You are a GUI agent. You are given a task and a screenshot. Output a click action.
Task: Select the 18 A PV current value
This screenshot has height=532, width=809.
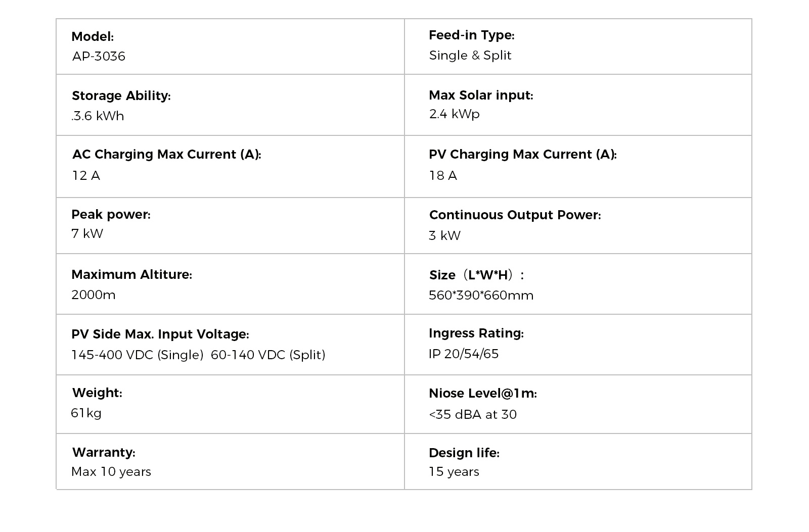click(x=443, y=175)
